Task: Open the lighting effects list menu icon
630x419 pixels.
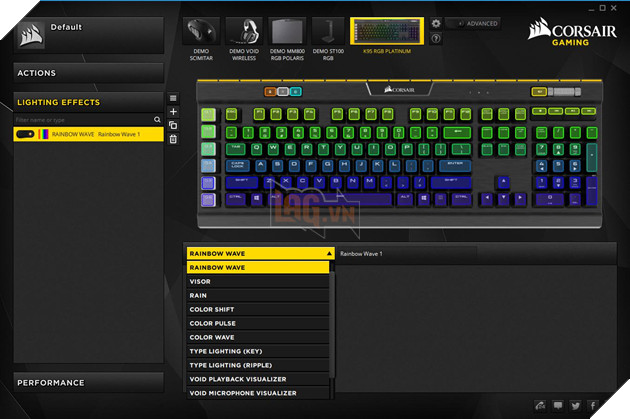Action: pyautogui.click(x=173, y=98)
